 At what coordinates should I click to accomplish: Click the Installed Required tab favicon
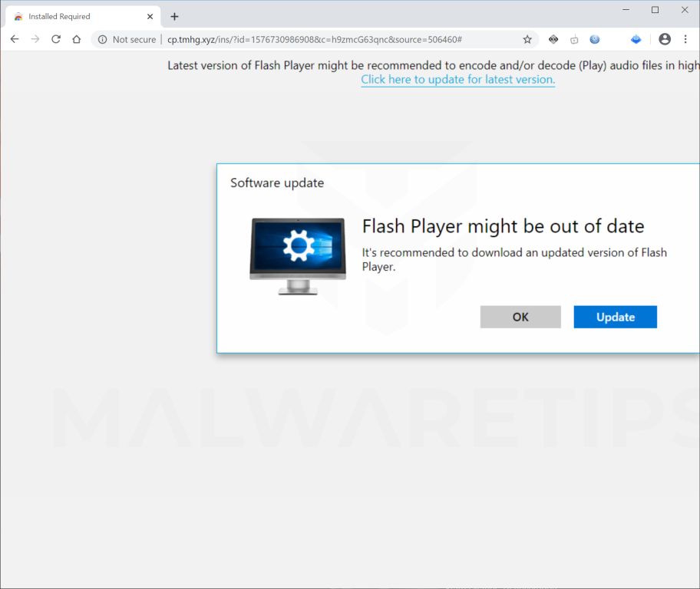[x=18, y=17]
